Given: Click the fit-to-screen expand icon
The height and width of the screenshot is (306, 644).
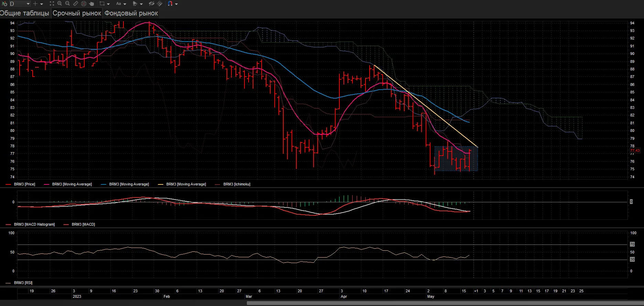Looking at the screenshot, I should coord(52,3).
